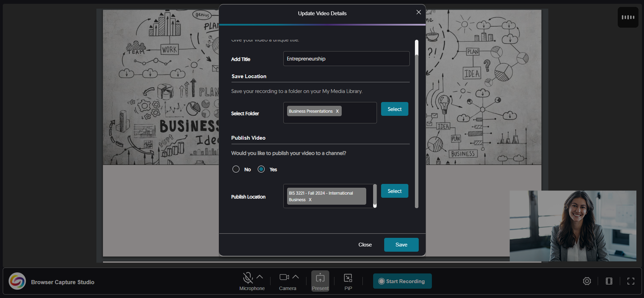Click the Publish Location box scrollbar
This screenshot has height=298, width=644.
pos(375,196)
